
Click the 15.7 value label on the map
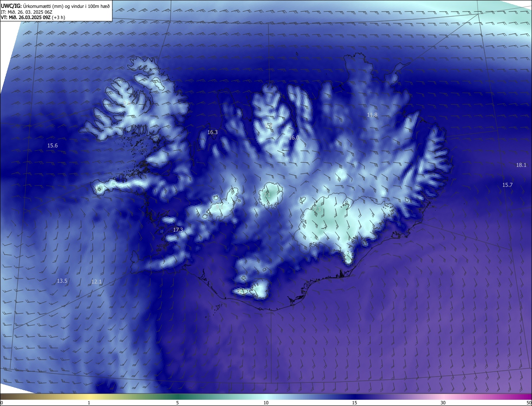[507, 185]
